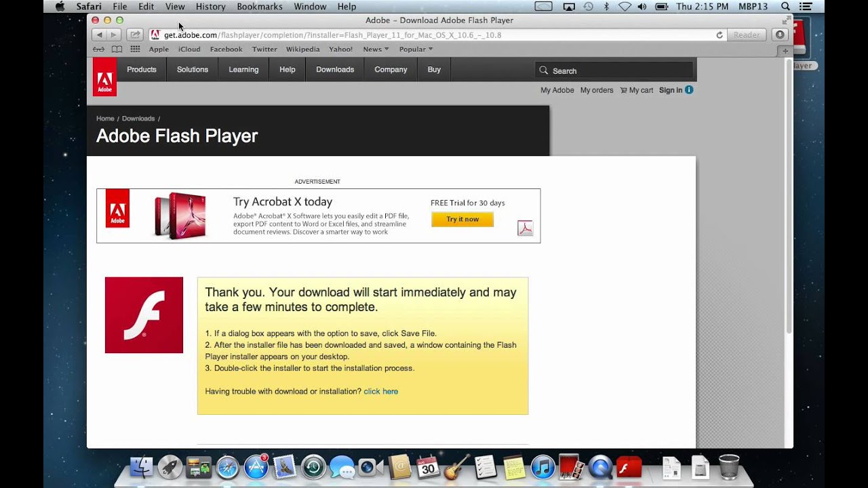Viewport: 868px width, 488px height.
Task: Click the Acrobat X product box image
Action: pyautogui.click(x=180, y=216)
